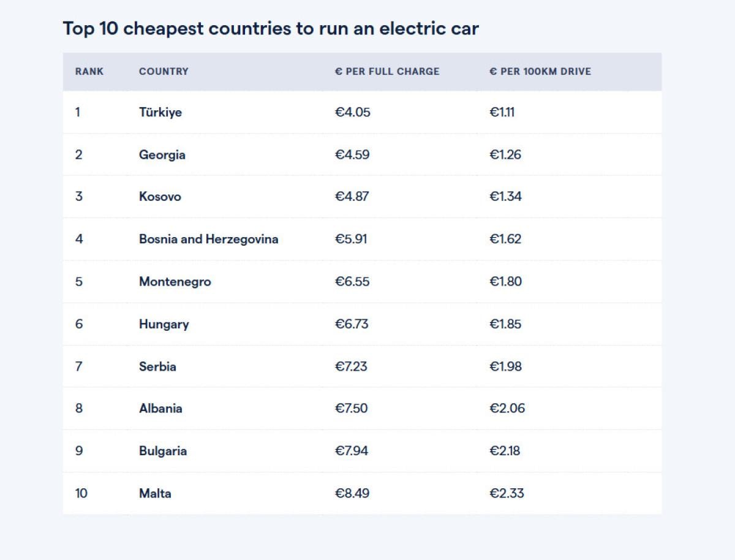
Task: Select the Bulgaria row label
Action: [163, 451]
